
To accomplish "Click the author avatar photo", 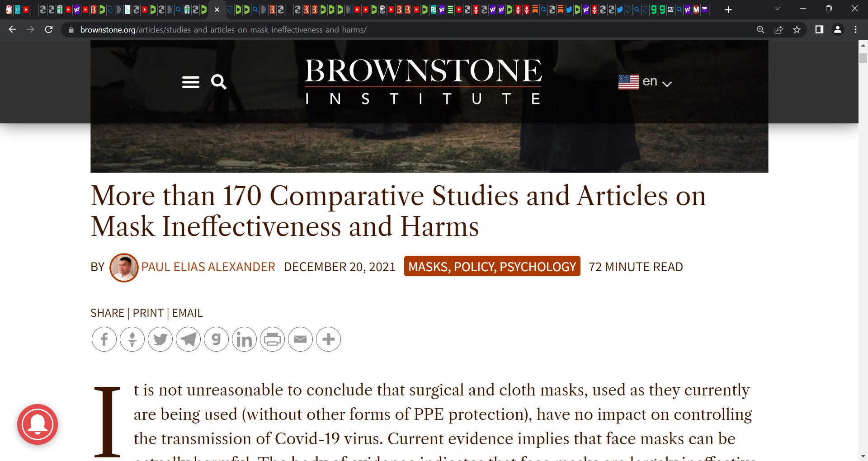I will tap(124, 268).
